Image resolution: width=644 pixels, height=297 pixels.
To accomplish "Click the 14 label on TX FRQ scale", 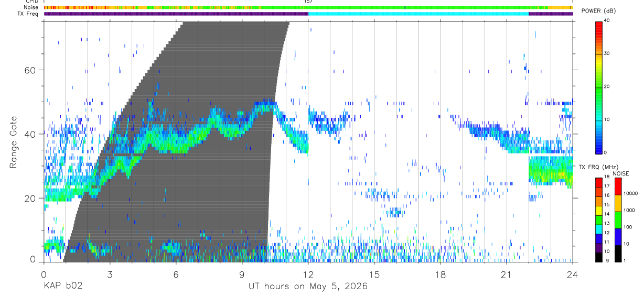I will click(x=606, y=214).
